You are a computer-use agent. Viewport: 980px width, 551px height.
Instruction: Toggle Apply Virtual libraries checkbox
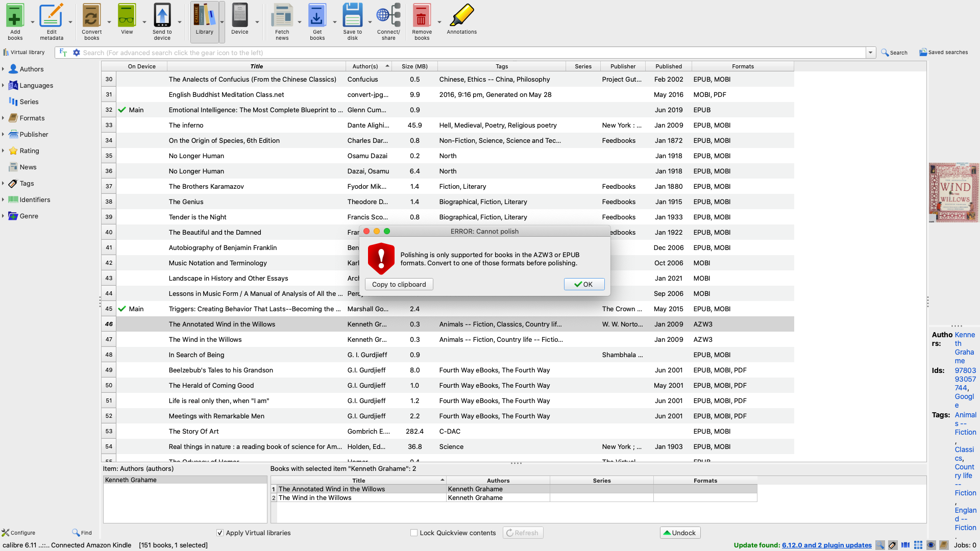(x=220, y=533)
